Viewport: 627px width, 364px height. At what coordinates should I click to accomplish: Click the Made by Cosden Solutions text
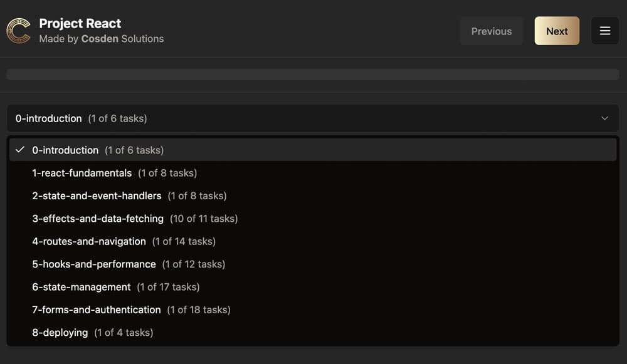click(x=101, y=39)
